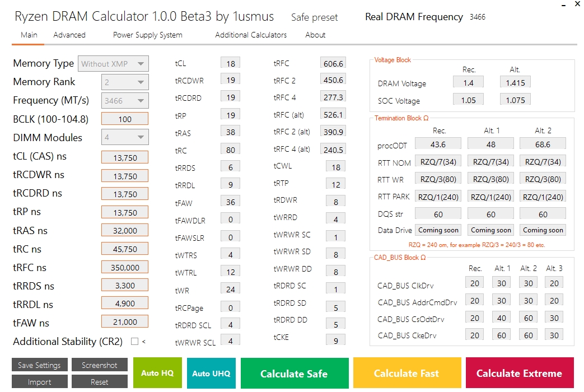Screen dimensions: 584x392
Task: Switch to the Advanced tab
Action: point(69,35)
